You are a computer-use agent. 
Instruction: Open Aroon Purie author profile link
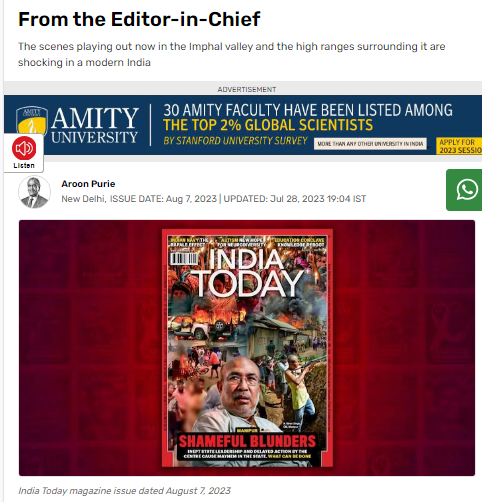[x=88, y=184]
